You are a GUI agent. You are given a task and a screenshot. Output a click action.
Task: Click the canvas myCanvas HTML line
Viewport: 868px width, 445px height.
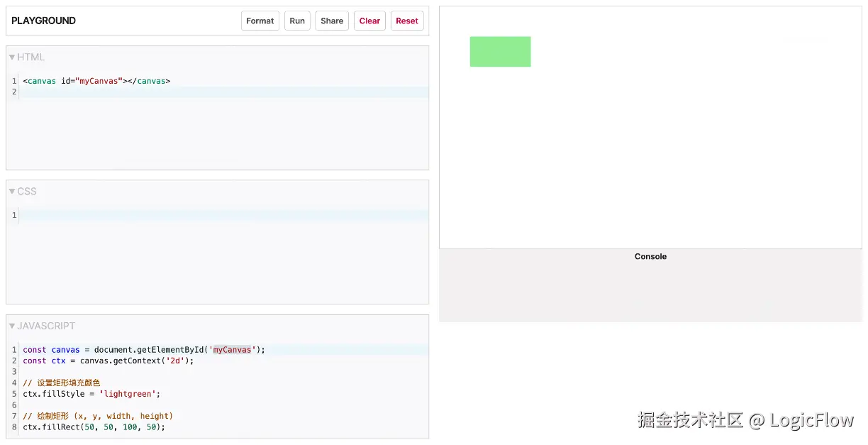[x=96, y=81]
